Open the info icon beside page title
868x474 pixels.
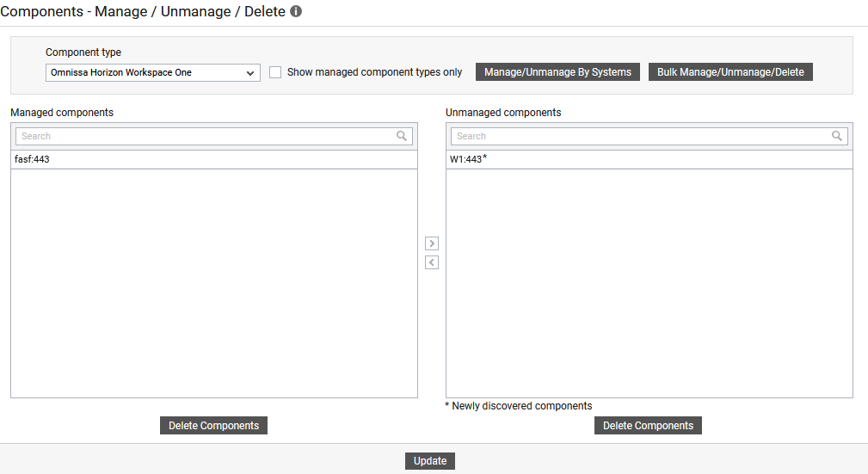[296, 11]
